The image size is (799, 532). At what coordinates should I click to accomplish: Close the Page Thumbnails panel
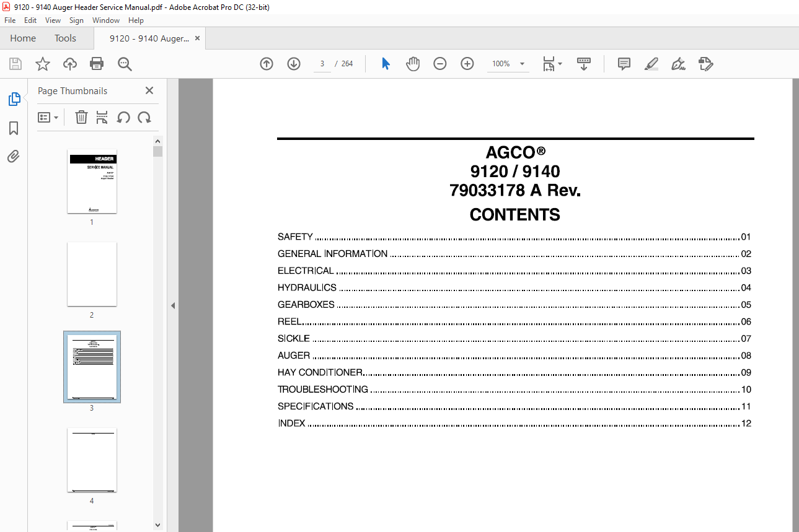pyautogui.click(x=149, y=90)
